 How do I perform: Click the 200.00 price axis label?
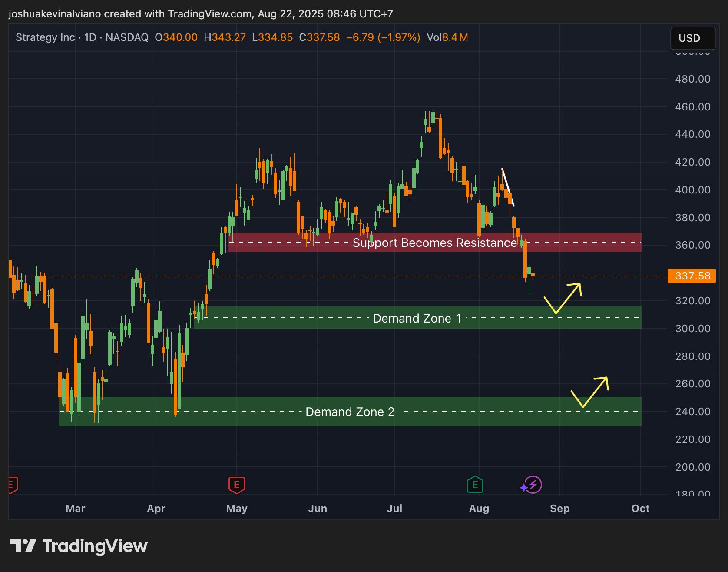693,467
